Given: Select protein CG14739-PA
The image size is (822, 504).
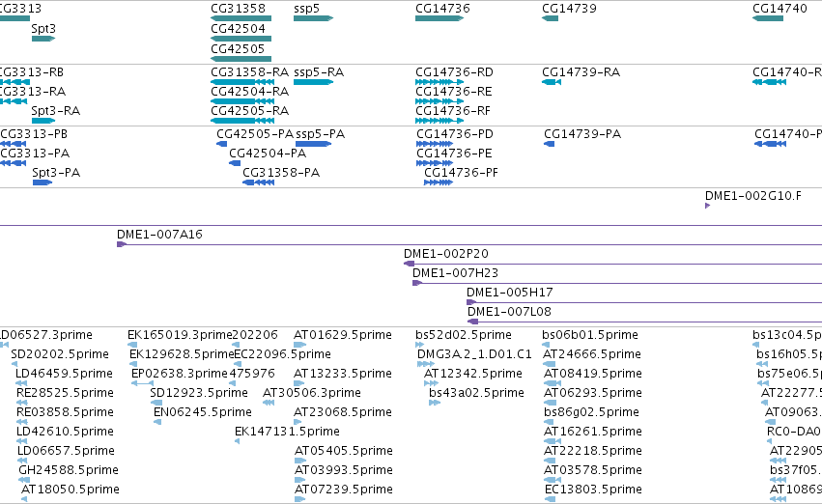Looking at the screenshot, I should (x=550, y=144).
